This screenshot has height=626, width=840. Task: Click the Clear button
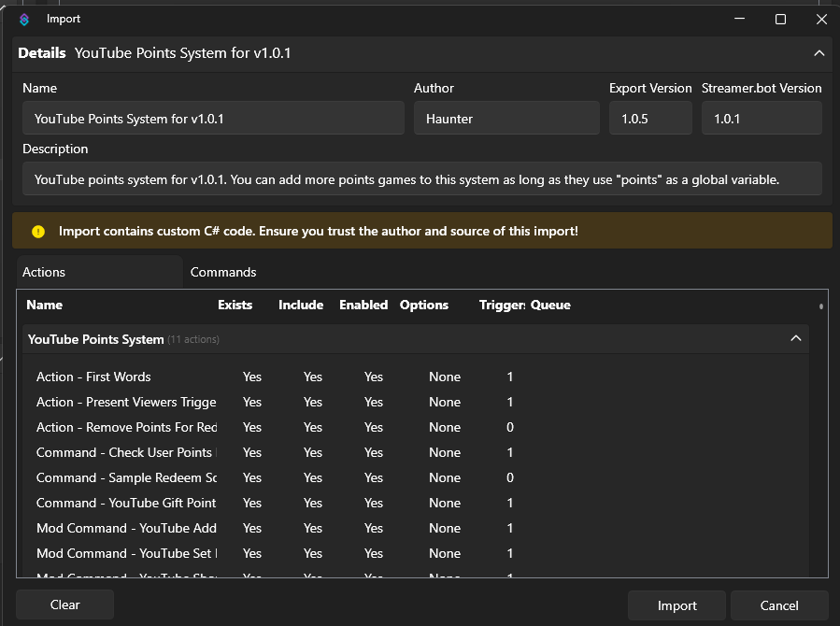tap(64, 605)
